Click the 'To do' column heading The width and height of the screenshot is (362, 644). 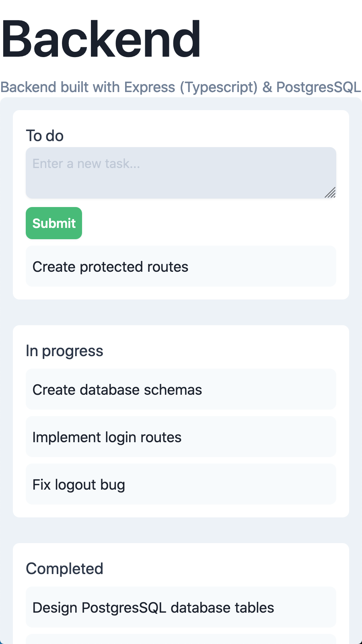(45, 136)
